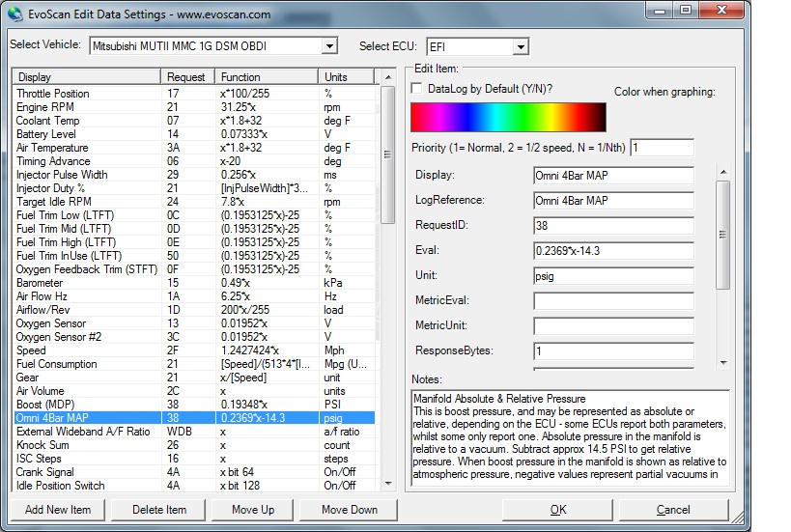Click the EvoScan app icon in title bar
Screen dimensions: 791x532
[x=15, y=12]
